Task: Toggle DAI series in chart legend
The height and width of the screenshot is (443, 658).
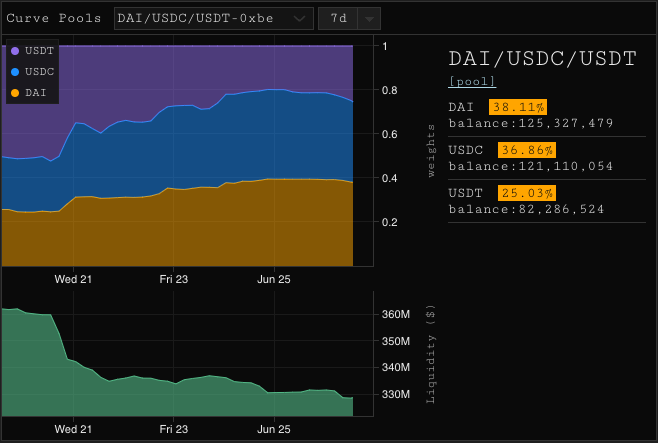Action: (28, 93)
